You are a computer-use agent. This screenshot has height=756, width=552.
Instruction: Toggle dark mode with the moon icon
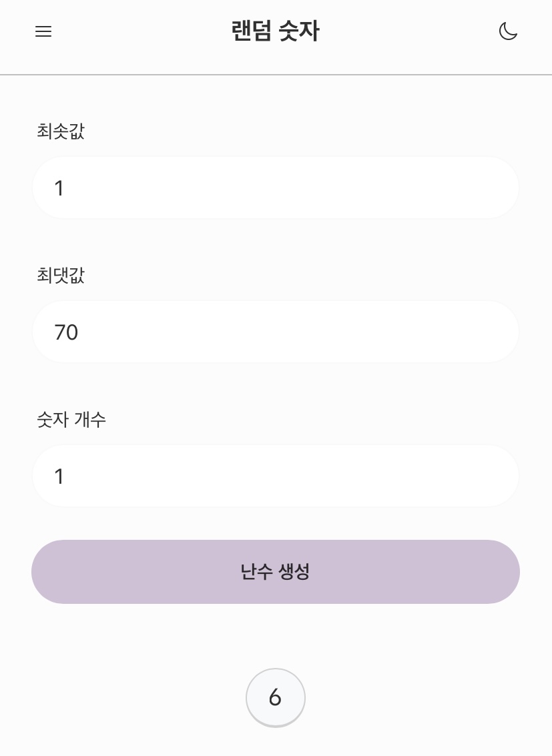pyautogui.click(x=508, y=31)
